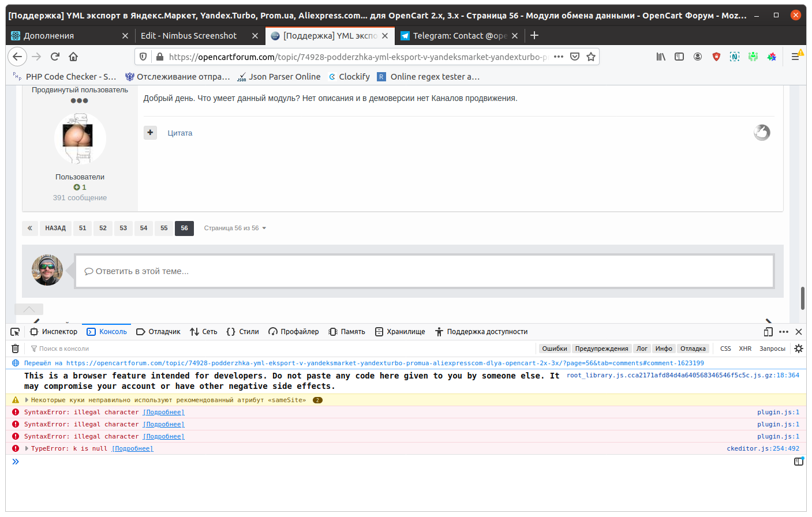The width and height of the screenshot is (812, 517).
Task: Open the Стили devtools tab
Action: [242, 332]
